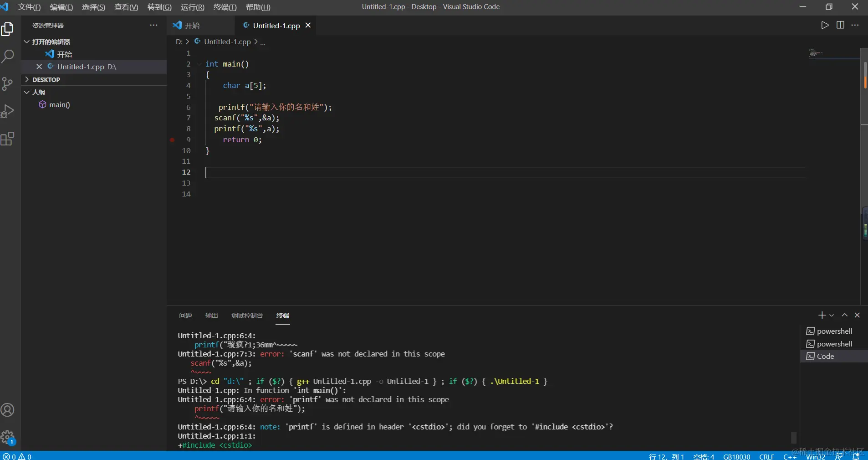Open editor More Actions ellipsis

(855, 25)
